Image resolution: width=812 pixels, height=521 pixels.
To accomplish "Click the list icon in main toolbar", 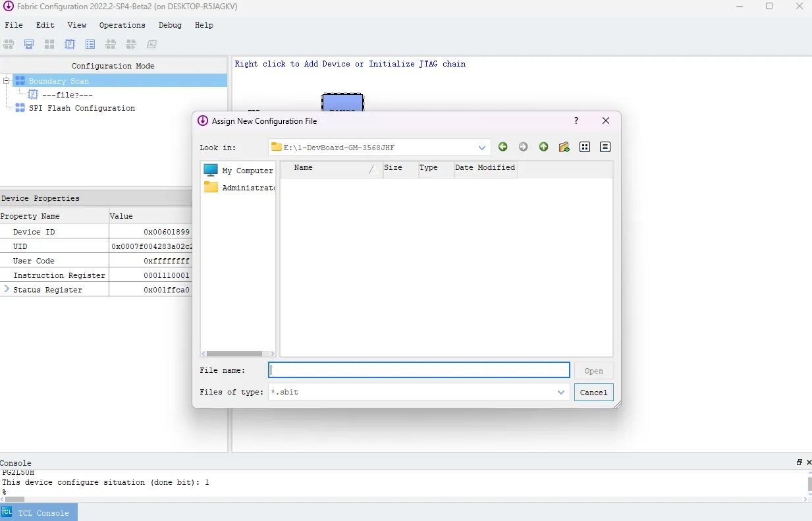I will coord(90,44).
